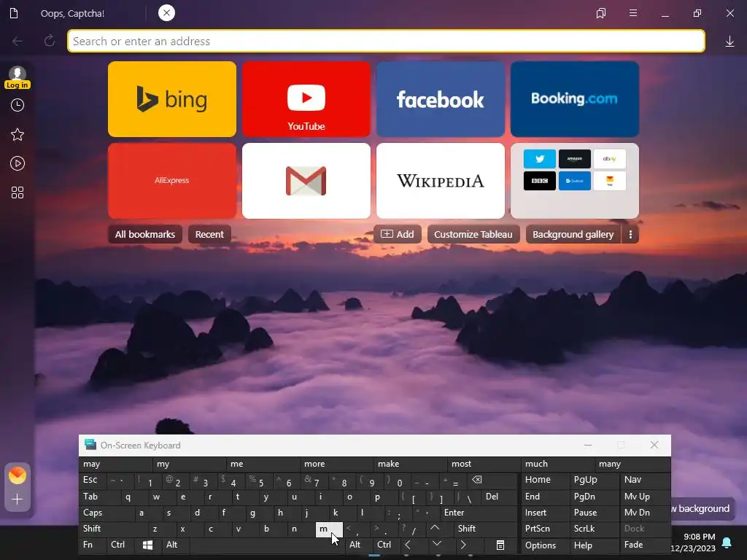Open the video play icon in sidebar

point(18,164)
